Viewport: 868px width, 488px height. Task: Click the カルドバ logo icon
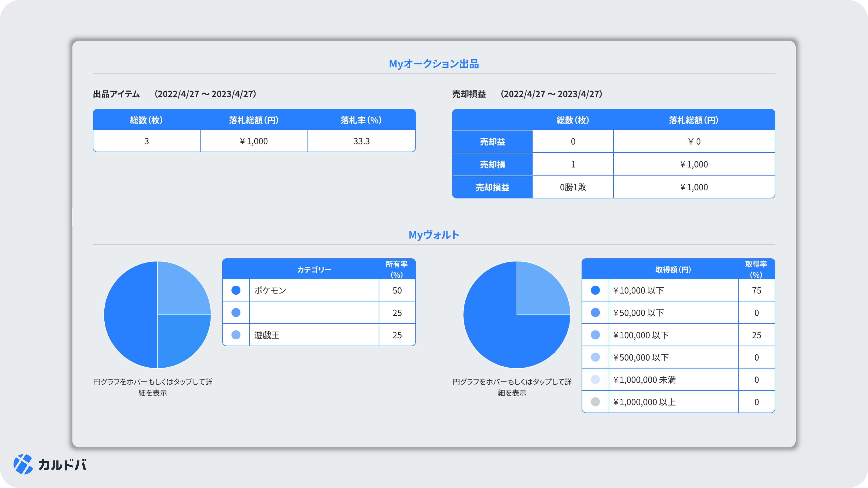click(x=23, y=464)
